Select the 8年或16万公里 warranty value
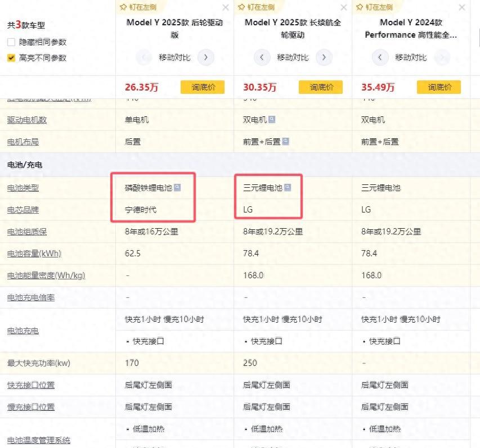The width and height of the screenshot is (480, 448). 151,232
